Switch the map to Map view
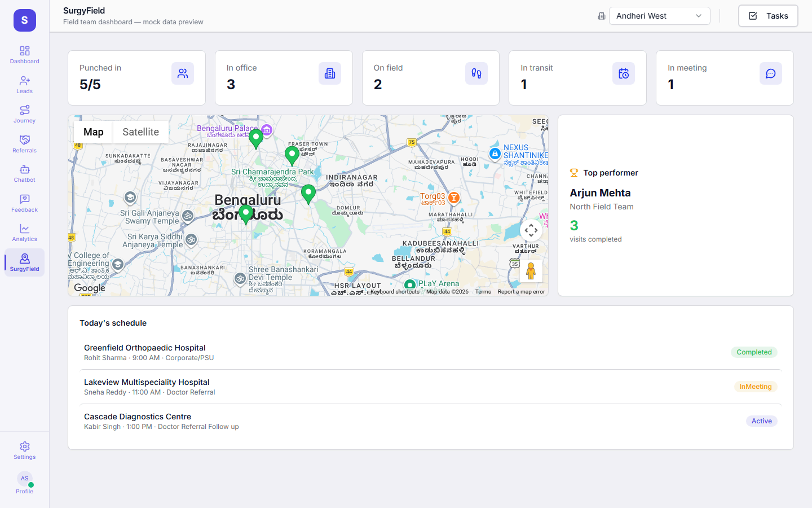The image size is (812, 508). [x=94, y=132]
